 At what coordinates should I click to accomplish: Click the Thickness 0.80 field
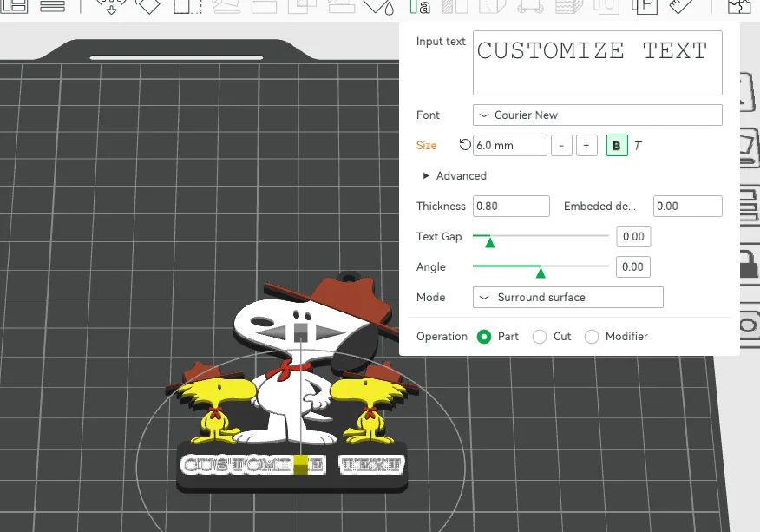[x=511, y=206]
